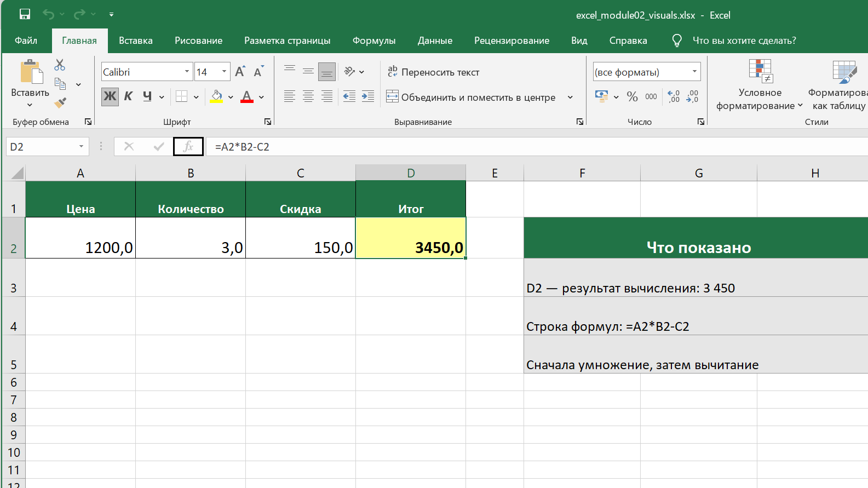Viewport: 868px width, 488px height.
Task: Open Форматировать как таблицу gallery
Action: [838, 85]
